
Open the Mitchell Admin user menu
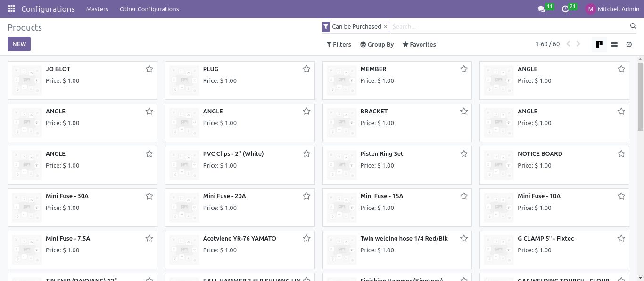click(612, 9)
